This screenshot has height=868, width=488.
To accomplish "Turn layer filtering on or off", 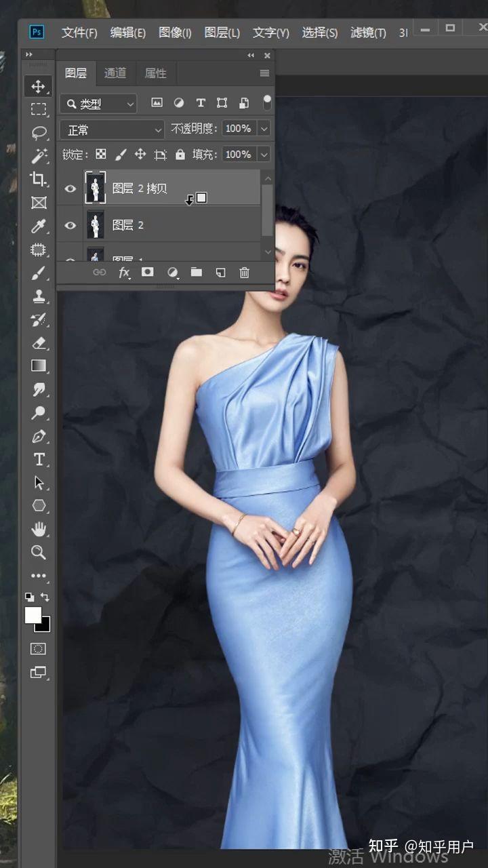I will 267,103.
